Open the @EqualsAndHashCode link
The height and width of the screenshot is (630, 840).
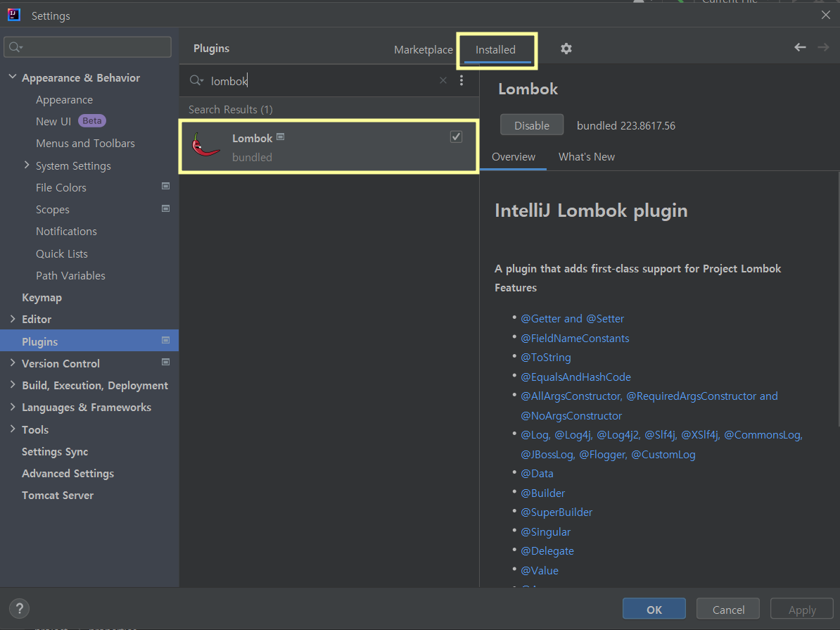[x=576, y=377]
